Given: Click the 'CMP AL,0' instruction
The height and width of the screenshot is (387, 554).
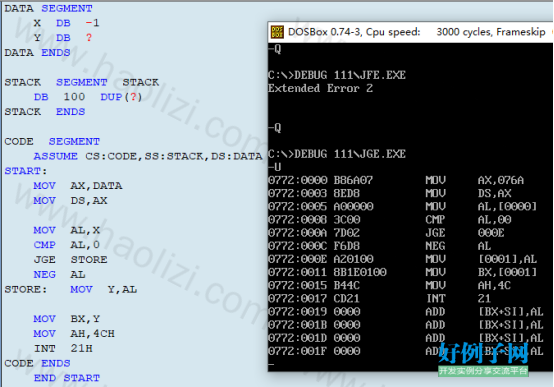Looking at the screenshot, I should click(67, 245).
